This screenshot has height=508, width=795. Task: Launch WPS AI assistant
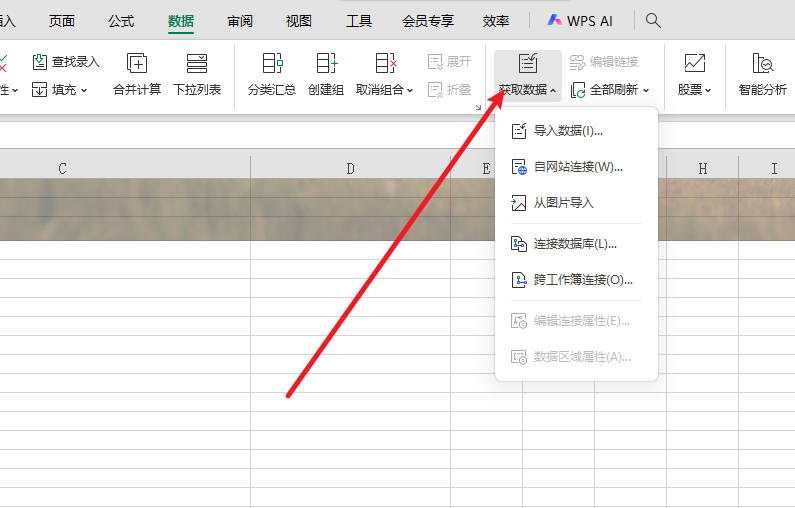[x=580, y=21]
